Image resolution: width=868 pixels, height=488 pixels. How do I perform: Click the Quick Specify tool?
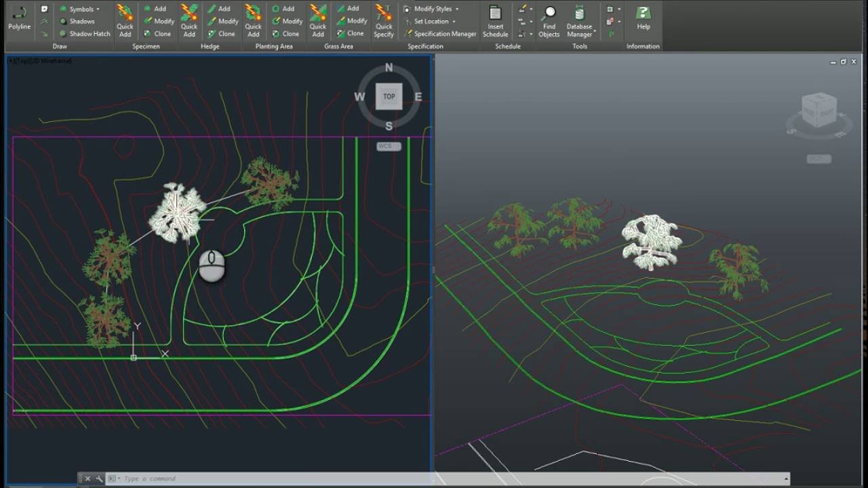384,21
